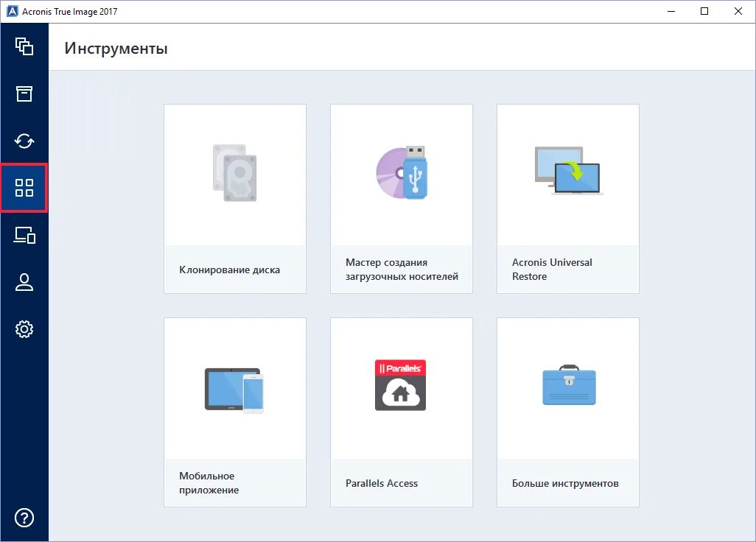Open the Dashboard devices icon in sidebar
This screenshot has height=542, width=756.
click(x=24, y=235)
